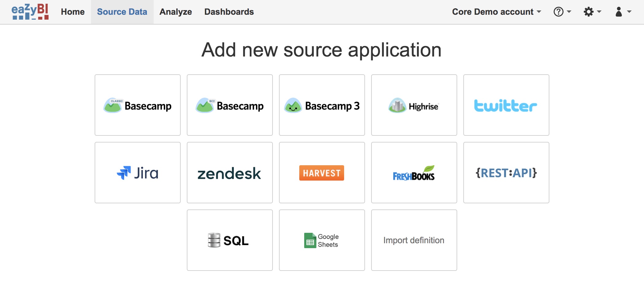Image resolution: width=644 pixels, height=285 pixels.
Task: Select the Twitter source tile
Action: coord(506,105)
